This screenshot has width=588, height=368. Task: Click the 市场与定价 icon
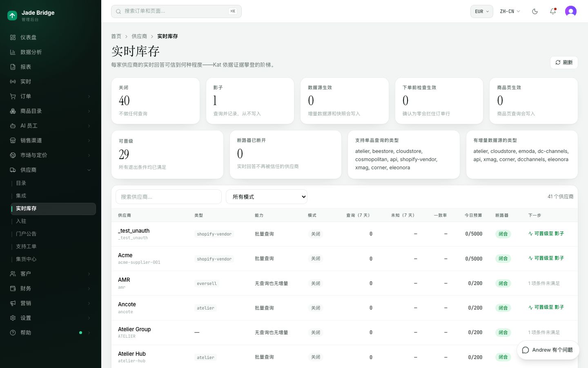tap(13, 155)
